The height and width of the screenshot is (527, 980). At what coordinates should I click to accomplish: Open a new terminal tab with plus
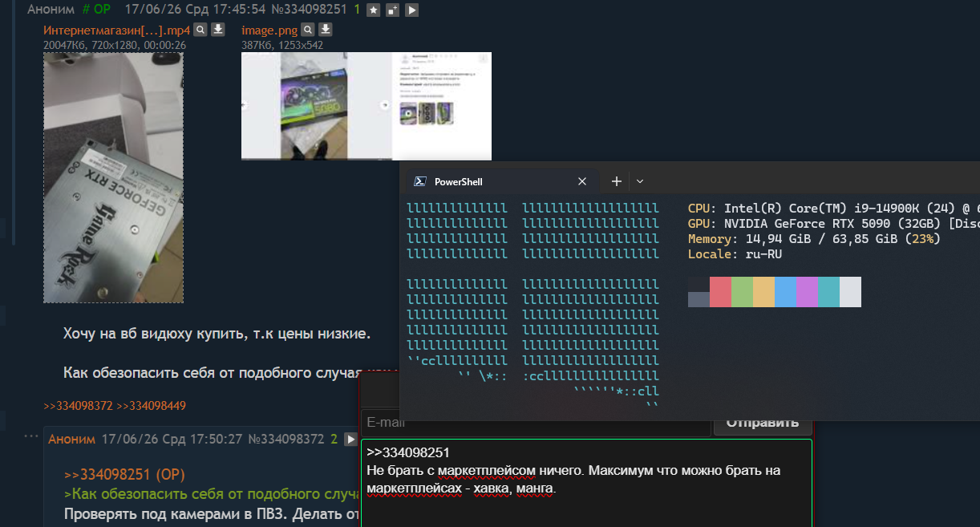(x=616, y=182)
